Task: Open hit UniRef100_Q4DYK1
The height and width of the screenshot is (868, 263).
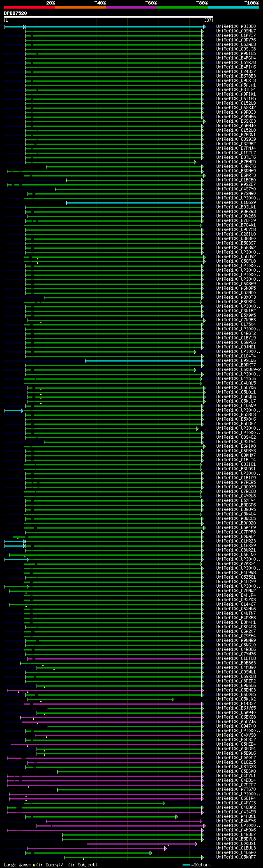Action: [236, 776]
